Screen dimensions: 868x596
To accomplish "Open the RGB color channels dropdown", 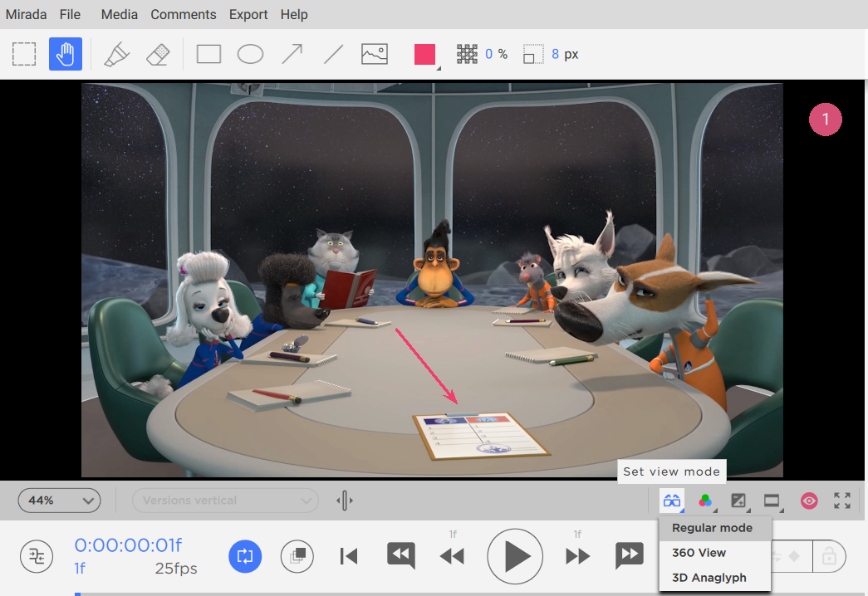I will click(x=706, y=501).
